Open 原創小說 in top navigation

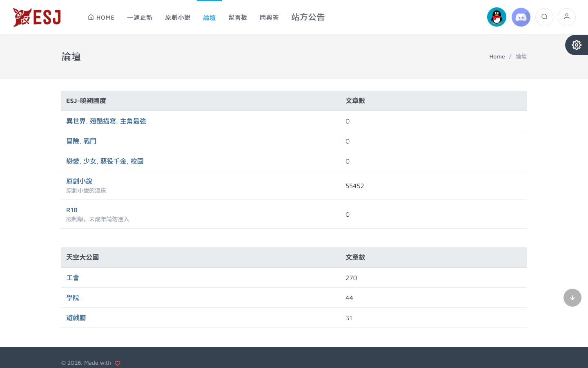click(178, 18)
